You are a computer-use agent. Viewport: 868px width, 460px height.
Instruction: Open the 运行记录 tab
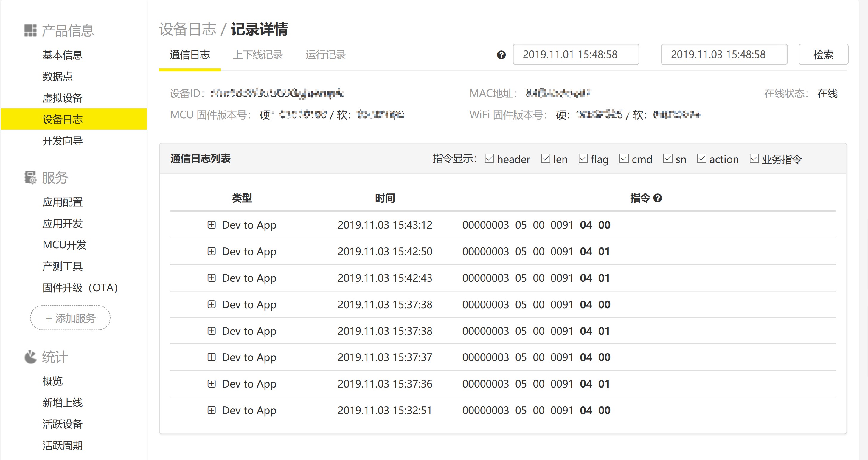325,55
